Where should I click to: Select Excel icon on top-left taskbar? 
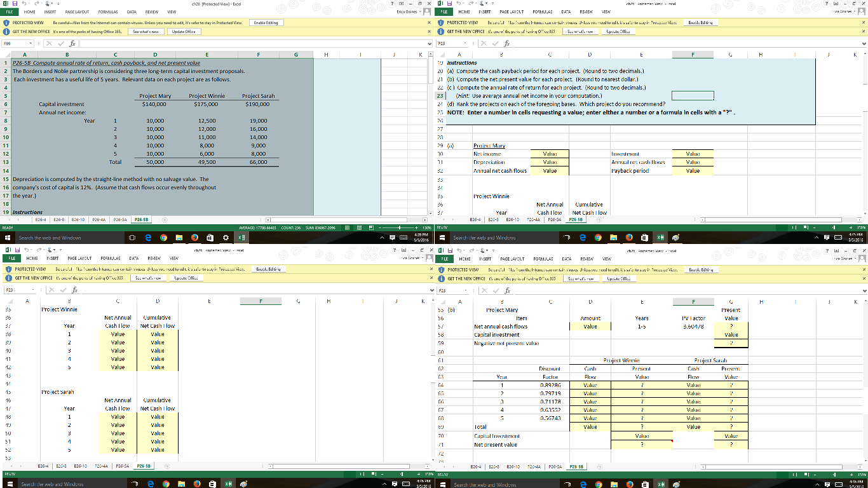point(241,238)
